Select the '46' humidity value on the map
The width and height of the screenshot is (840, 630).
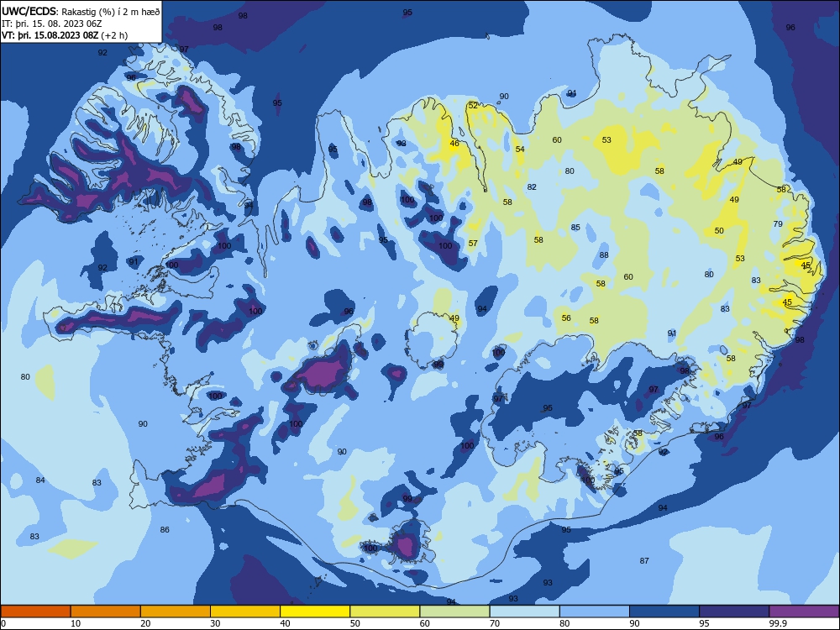tap(454, 143)
